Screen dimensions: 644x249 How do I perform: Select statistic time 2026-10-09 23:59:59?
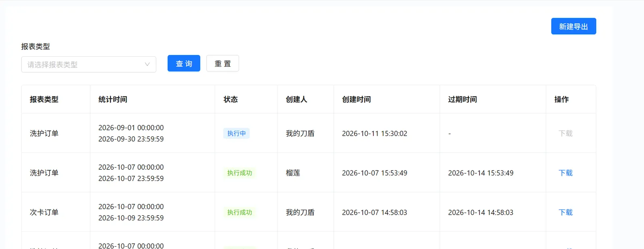pyautogui.click(x=131, y=218)
